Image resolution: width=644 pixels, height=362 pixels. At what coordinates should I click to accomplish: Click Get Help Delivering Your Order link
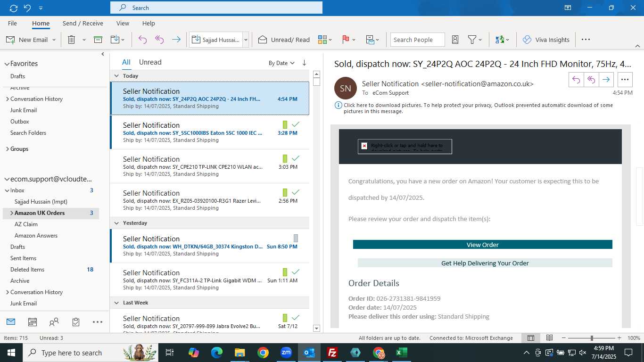pyautogui.click(x=485, y=263)
